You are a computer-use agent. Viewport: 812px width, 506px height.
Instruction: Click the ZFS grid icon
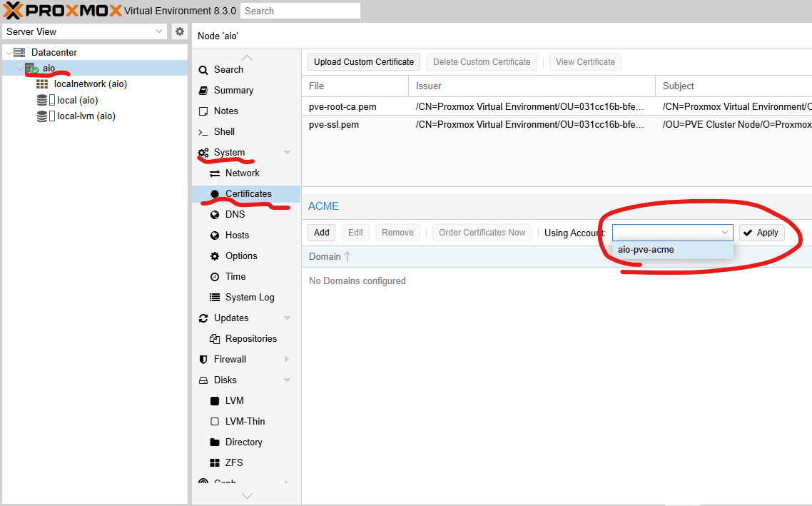214,463
